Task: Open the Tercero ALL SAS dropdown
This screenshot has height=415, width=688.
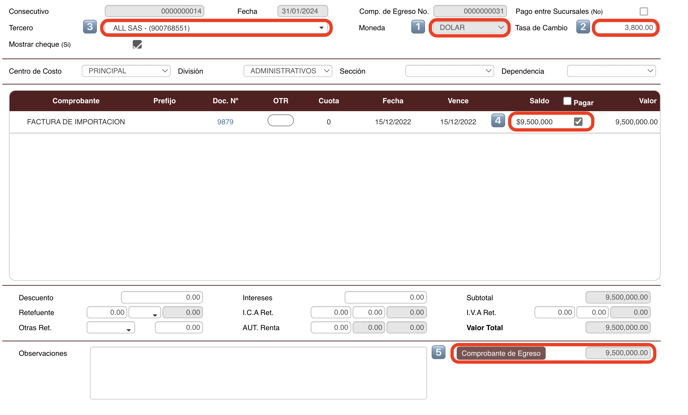Action: 216,28
